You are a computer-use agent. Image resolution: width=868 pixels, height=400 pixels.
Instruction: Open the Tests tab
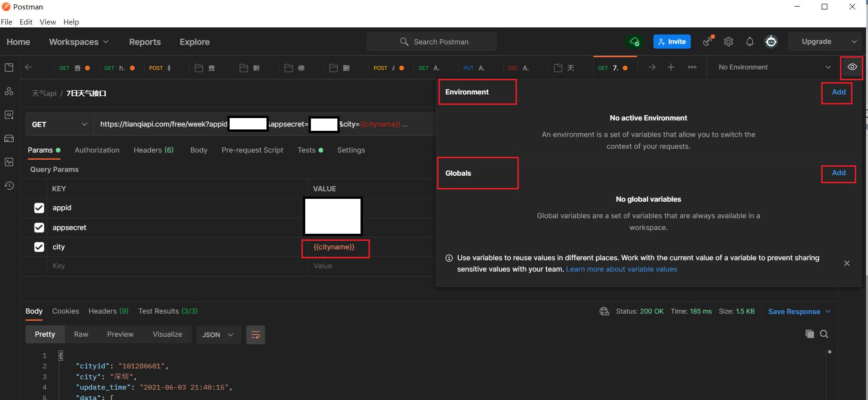click(x=310, y=150)
